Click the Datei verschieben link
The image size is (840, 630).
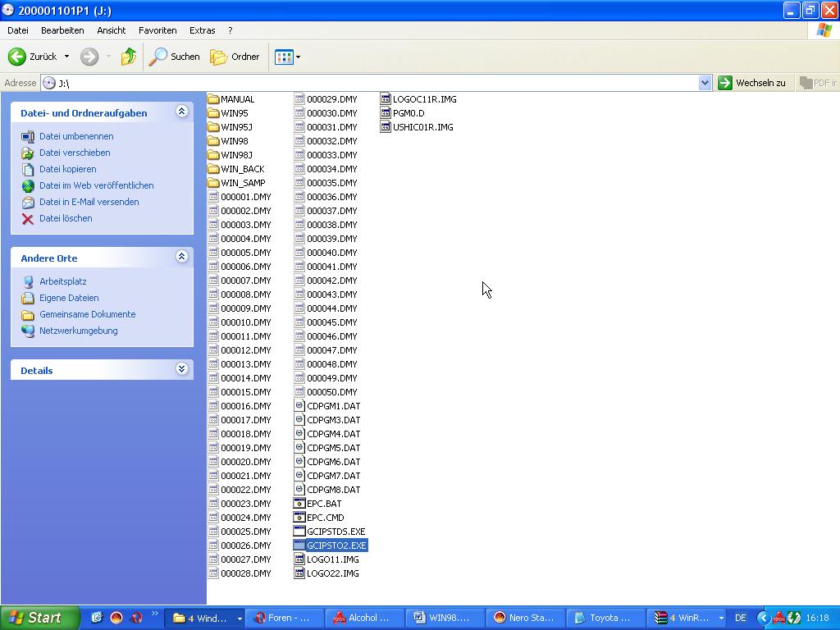(75, 153)
